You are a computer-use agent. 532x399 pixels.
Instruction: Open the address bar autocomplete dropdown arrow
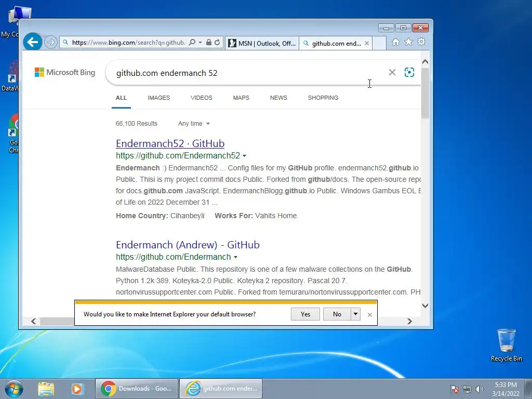(200, 43)
